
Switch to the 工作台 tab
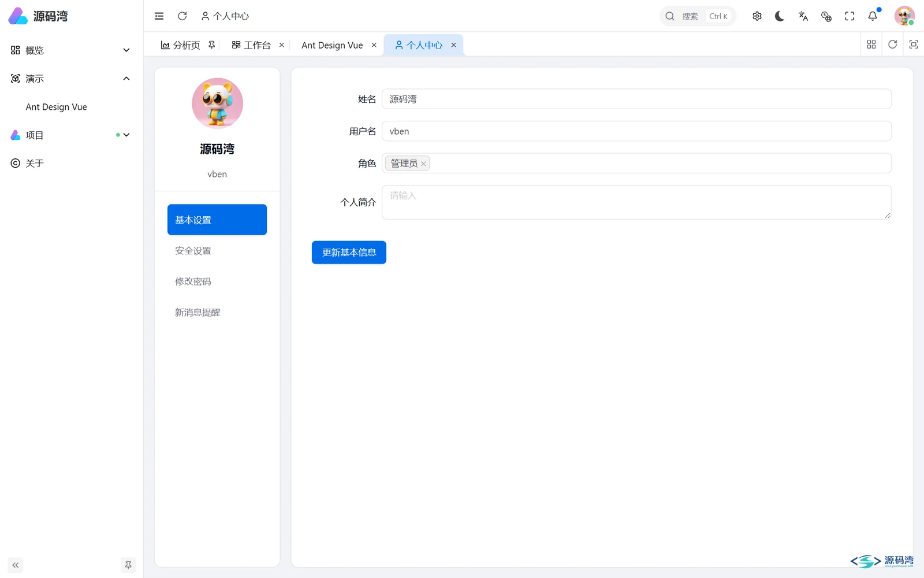(x=251, y=45)
